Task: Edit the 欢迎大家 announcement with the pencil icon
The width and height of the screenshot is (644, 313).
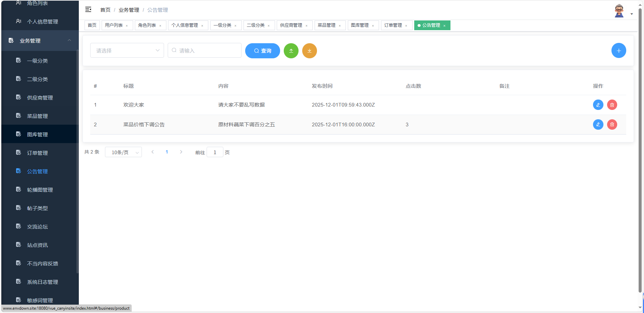Action: click(x=598, y=105)
